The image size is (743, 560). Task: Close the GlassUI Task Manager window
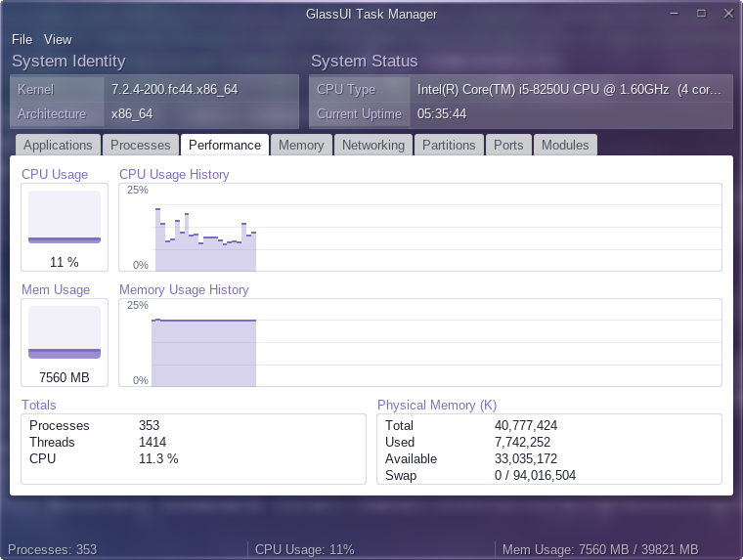coord(728,14)
